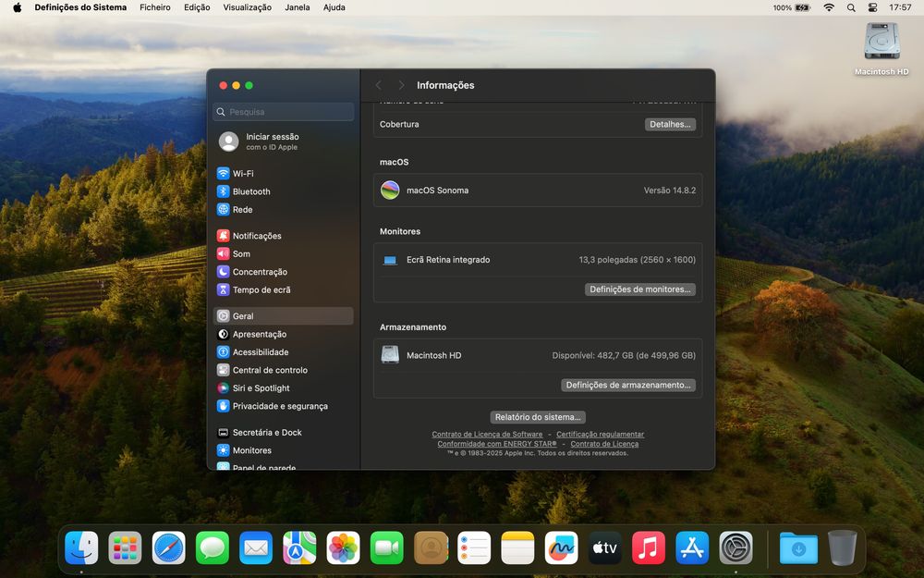Open the Janela menu
Viewport: 924px width, 578px height.
pos(297,7)
